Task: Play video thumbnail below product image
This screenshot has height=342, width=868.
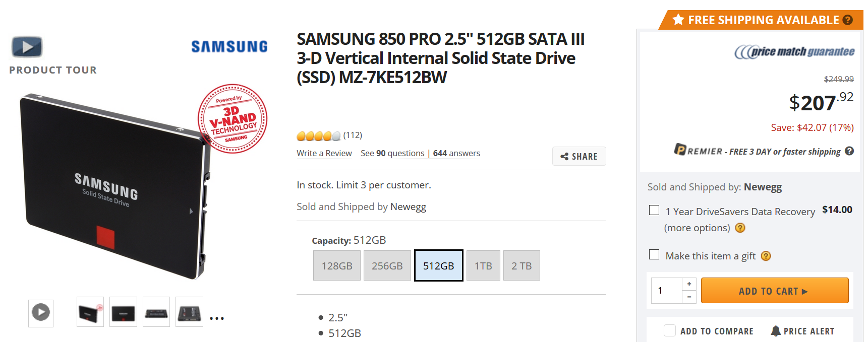Action: pos(41,312)
